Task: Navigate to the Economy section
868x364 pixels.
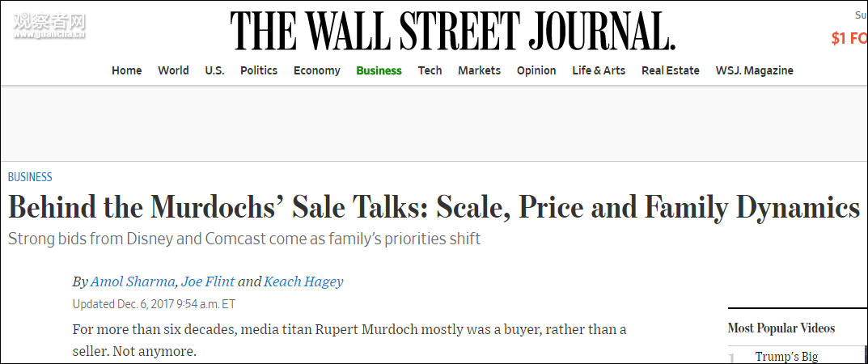Action: tap(316, 70)
